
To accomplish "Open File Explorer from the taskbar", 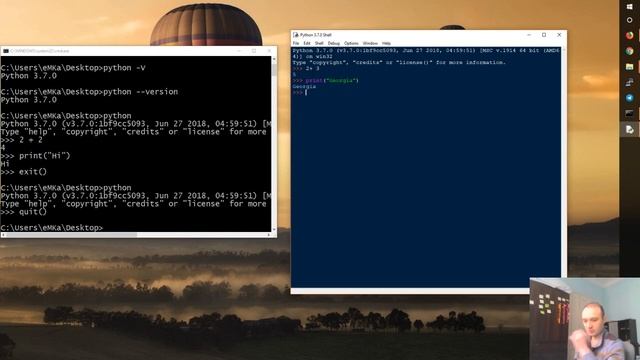I will pos(629,67).
